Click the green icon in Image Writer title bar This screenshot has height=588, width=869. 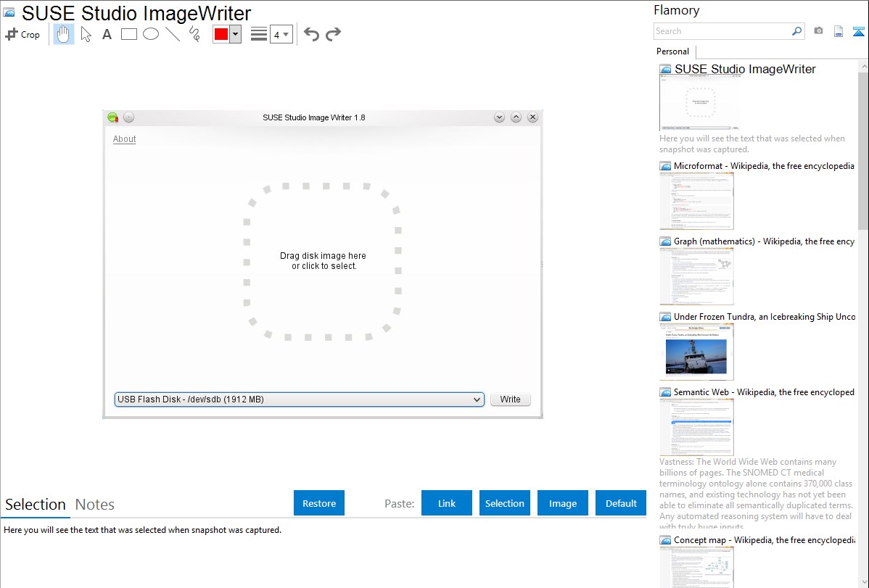pos(113,117)
